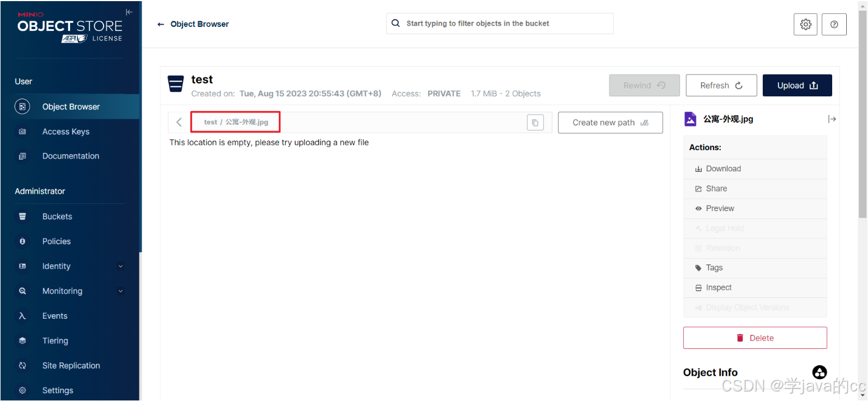Copy the path with the copy icon
The image size is (868, 401).
point(536,123)
